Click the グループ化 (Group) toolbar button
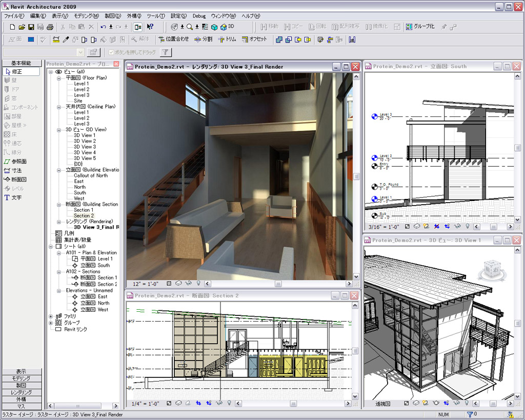Viewport: 525px width, 420px height. (x=420, y=27)
